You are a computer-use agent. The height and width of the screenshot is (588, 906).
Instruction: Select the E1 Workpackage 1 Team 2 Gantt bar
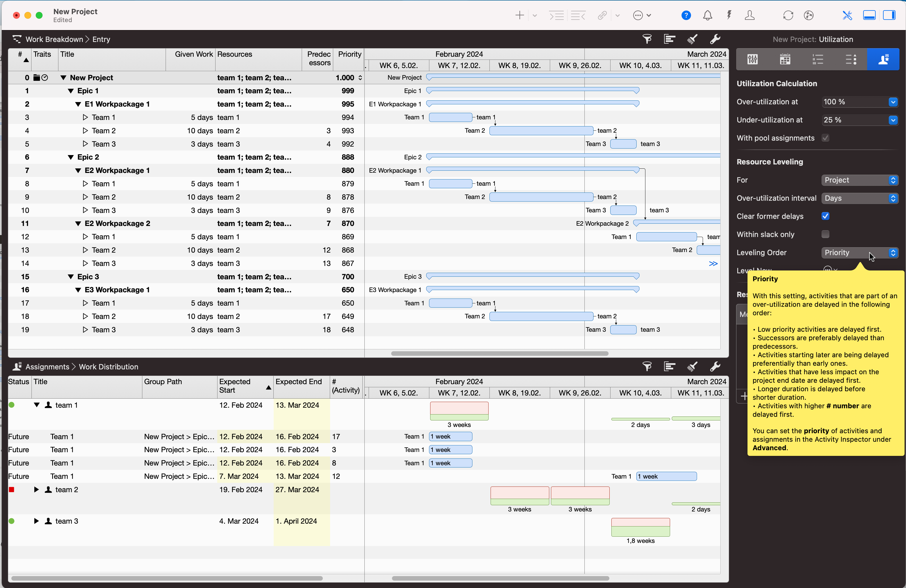(541, 131)
